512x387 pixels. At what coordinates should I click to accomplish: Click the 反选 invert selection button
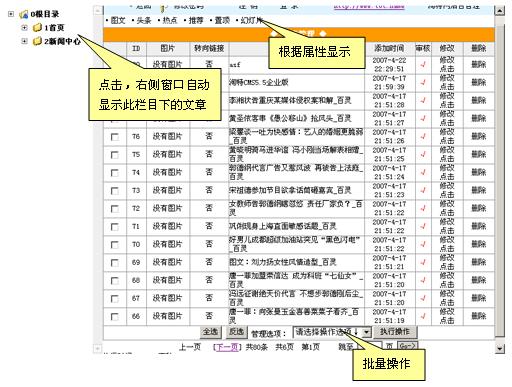pyautogui.click(x=236, y=332)
